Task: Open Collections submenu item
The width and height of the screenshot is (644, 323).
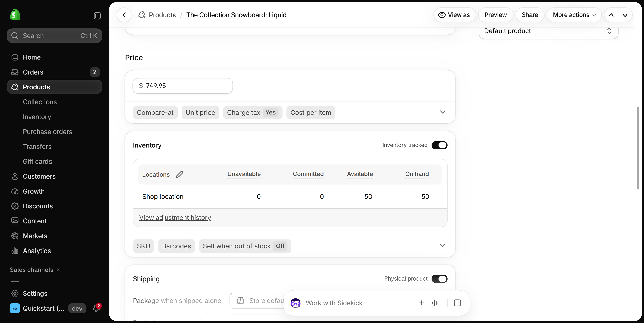Action: pos(40,102)
